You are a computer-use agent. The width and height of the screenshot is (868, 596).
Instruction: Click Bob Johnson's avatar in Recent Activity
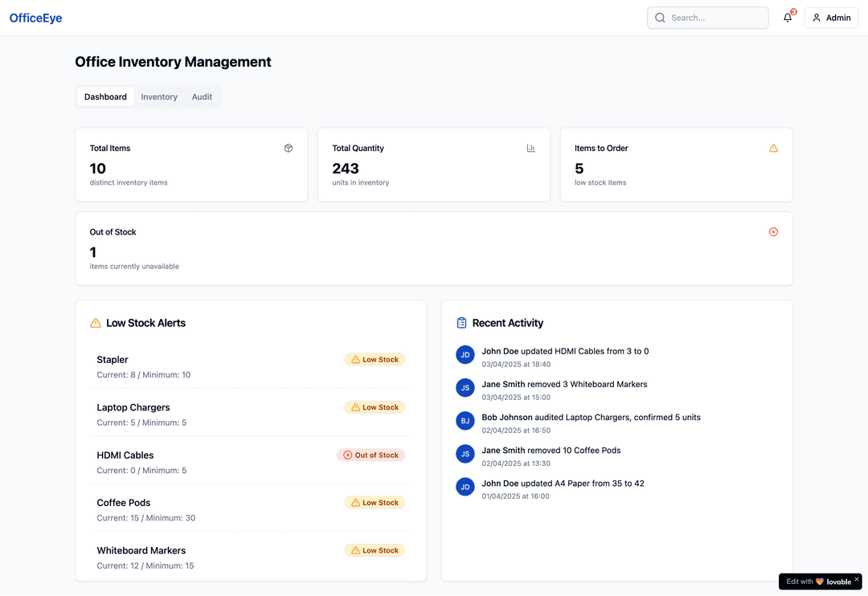click(x=465, y=420)
